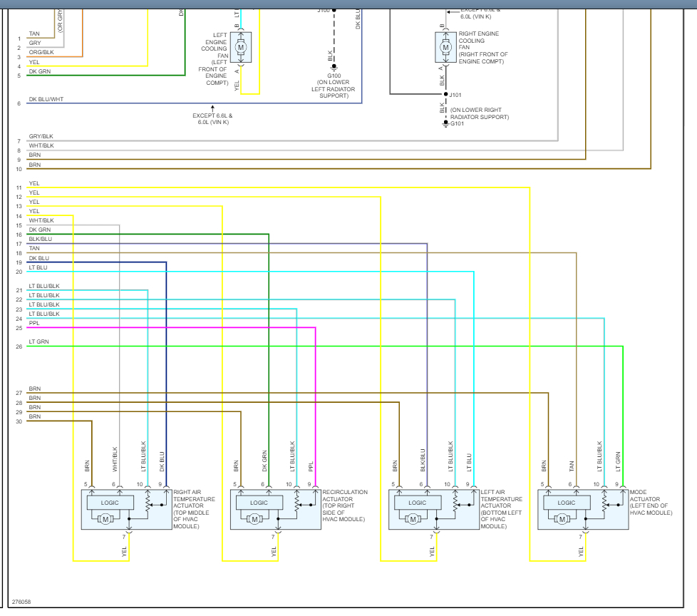Click the left engine cooling fan motor symbol
The height and width of the screenshot is (616, 697).
[241, 47]
